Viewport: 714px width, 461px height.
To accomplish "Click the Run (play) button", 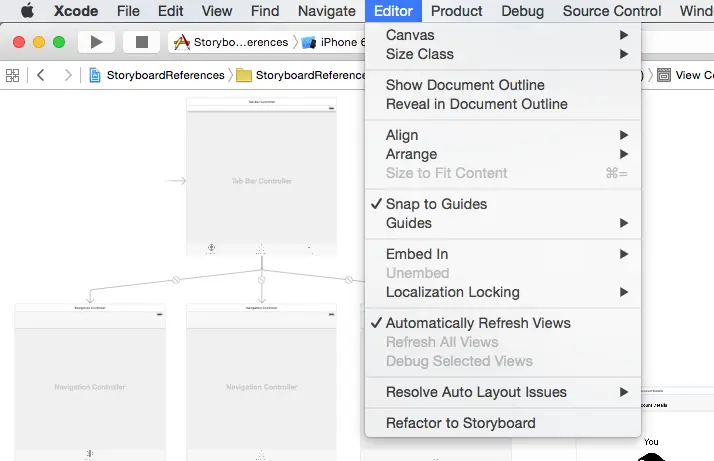I will (96, 42).
